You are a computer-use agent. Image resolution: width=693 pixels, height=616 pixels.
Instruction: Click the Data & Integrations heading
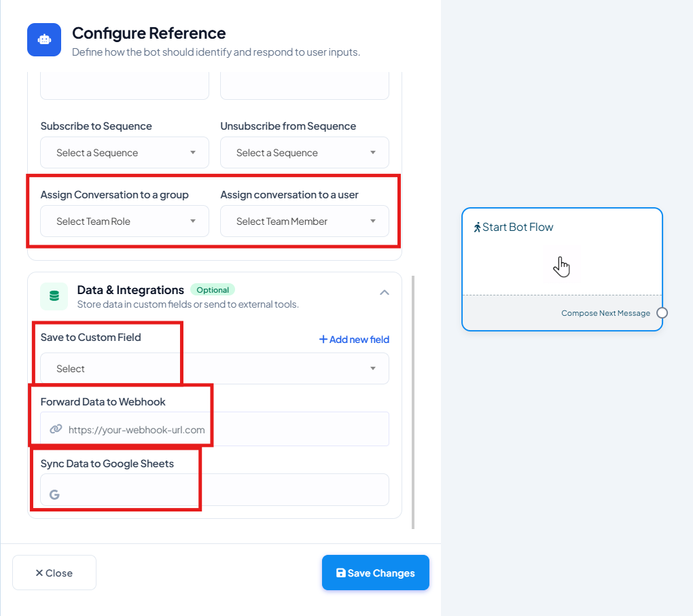tap(130, 290)
